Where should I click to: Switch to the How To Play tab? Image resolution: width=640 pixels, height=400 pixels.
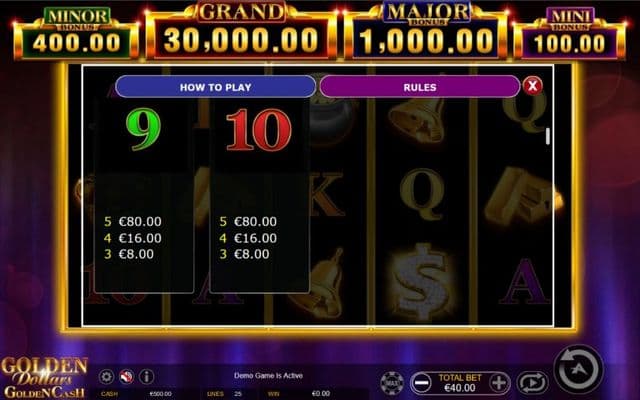pos(216,87)
